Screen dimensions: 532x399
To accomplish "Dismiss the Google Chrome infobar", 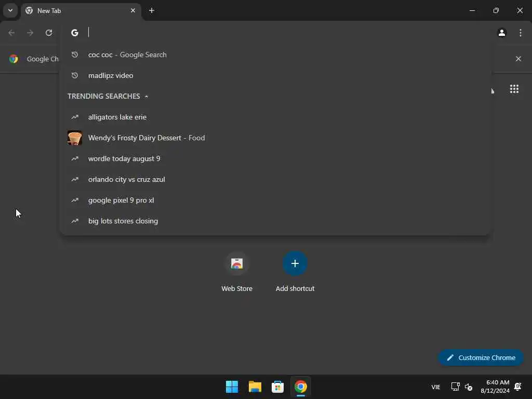I will tap(518, 59).
